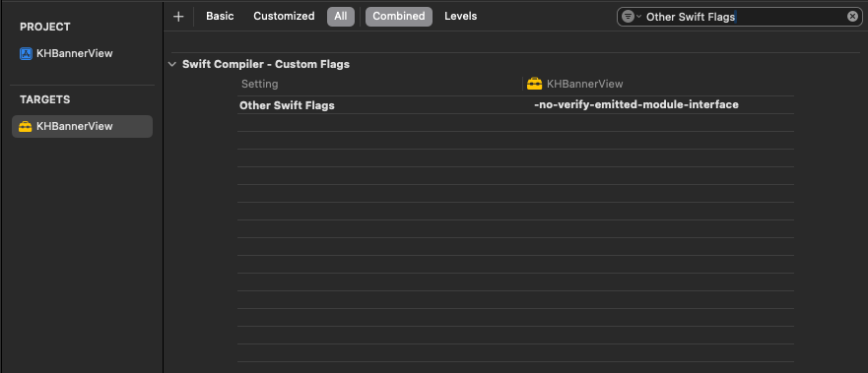868x373 pixels.
Task: Select the Other Swift Flags setting row
Action: [x=516, y=105]
